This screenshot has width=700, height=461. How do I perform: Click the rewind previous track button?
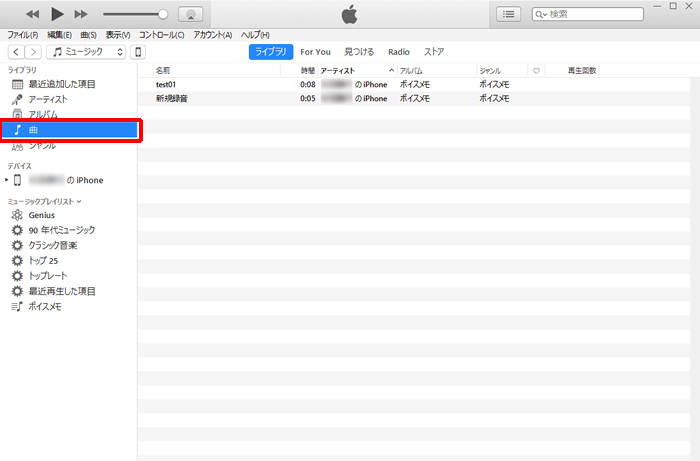click(x=32, y=14)
